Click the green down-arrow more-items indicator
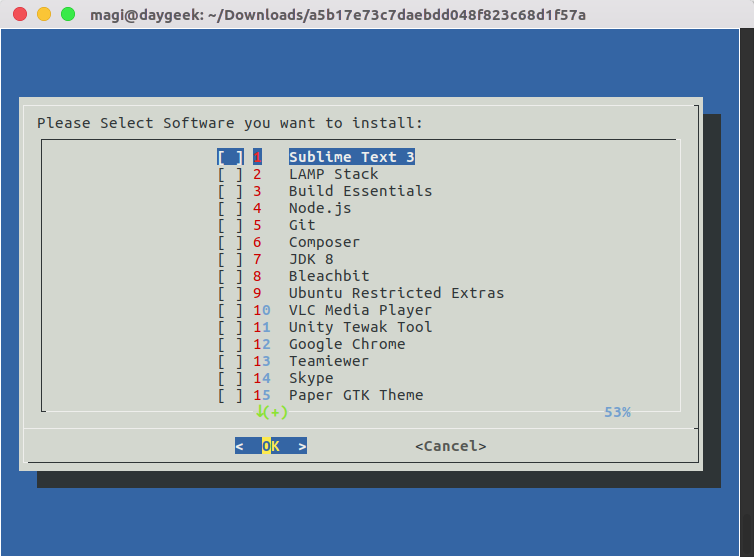754x557 pixels. 272,412
